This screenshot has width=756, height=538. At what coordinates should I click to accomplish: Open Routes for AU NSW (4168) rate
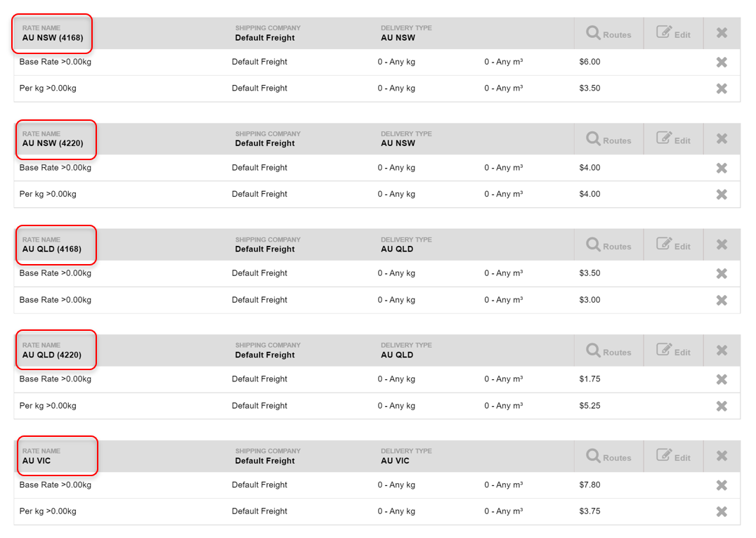click(x=608, y=34)
